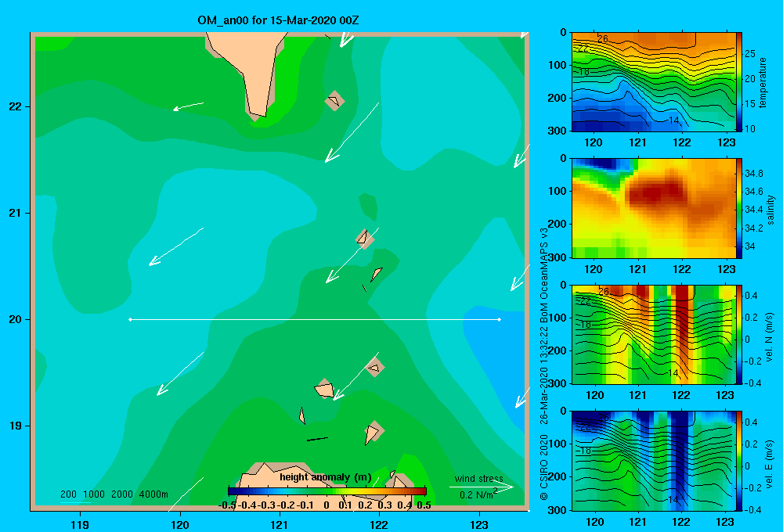783x532 pixels.
Task: Select the eastern endpoint marker of the transect line
Action: tap(499, 319)
